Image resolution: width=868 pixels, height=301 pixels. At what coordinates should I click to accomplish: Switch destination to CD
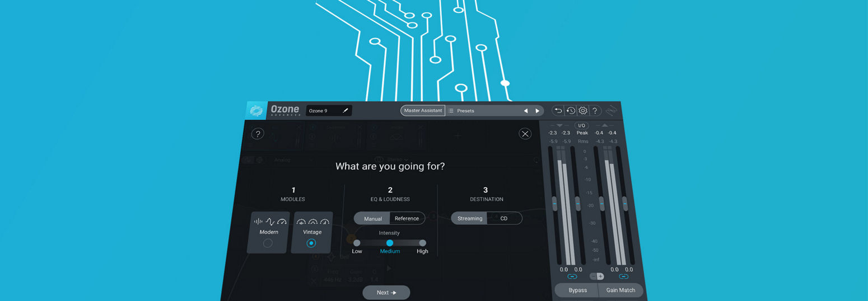(x=504, y=219)
